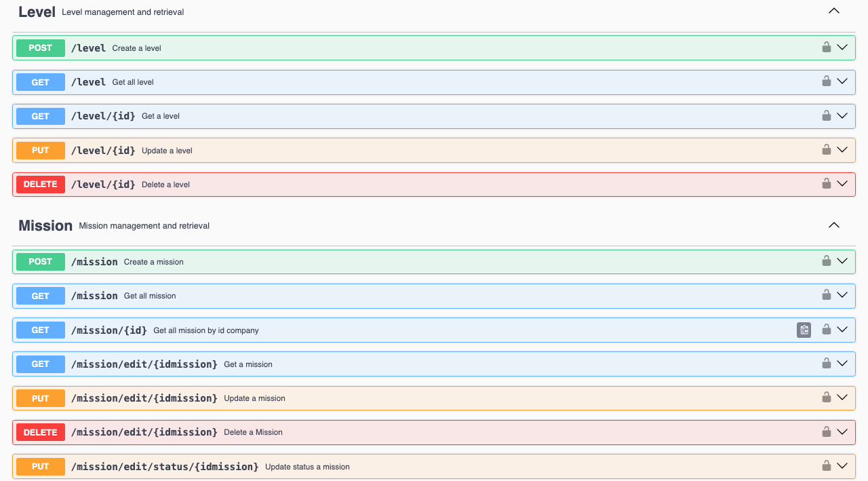868x481 pixels.
Task: Click the DELETE badge for Delete a Mission
Action: coord(41,432)
